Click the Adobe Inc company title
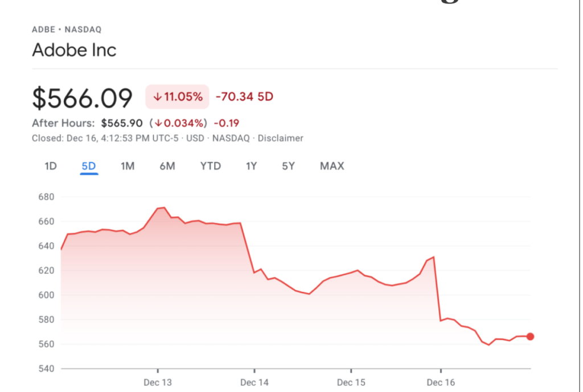This screenshot has width=583, height=392. (x=74, y=50)
